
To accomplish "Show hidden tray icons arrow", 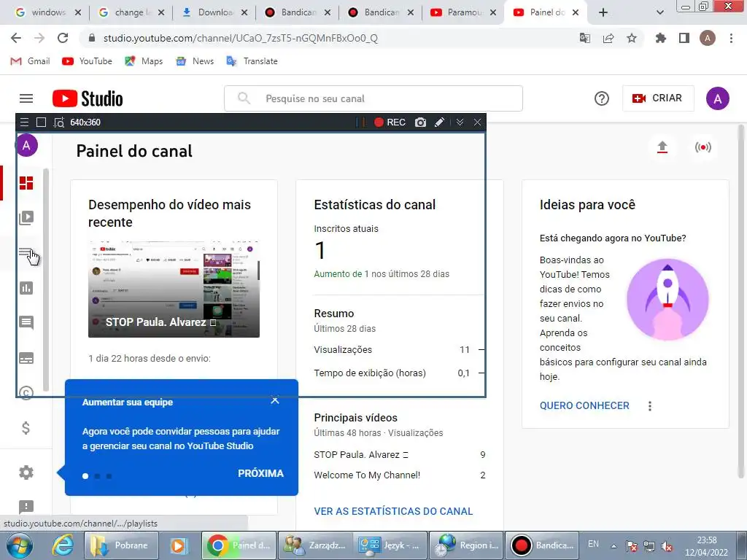I will pos(614,546).
